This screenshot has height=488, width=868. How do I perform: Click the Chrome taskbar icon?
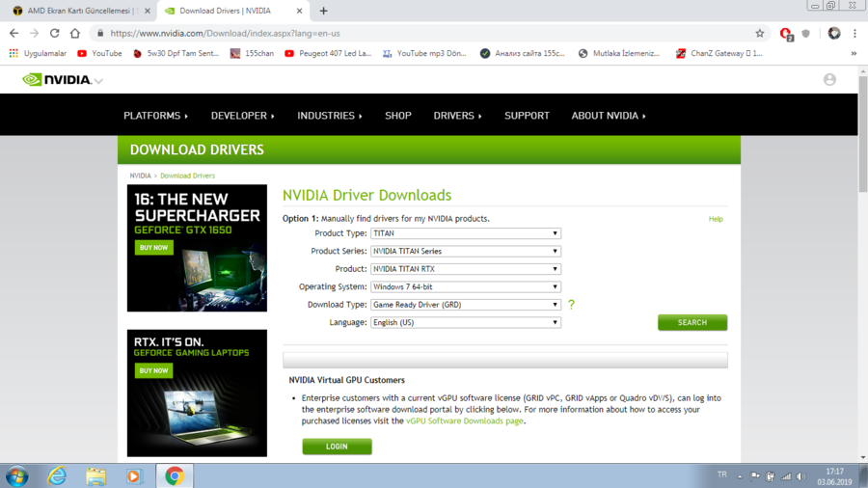pyautogui.click(x=175, y=475)
